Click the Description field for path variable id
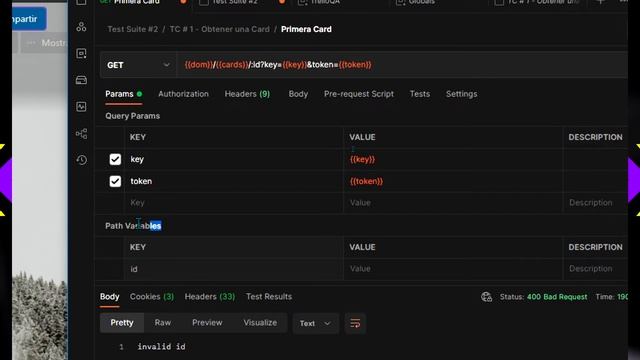 coord(595,269)
